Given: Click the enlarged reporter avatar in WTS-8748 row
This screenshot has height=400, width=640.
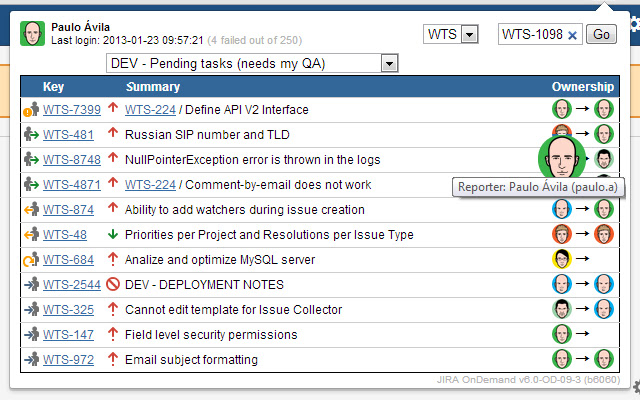Looking at the screenshot, I should tap(562, 158).
